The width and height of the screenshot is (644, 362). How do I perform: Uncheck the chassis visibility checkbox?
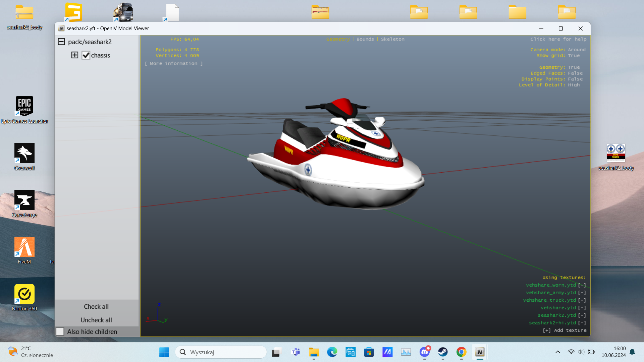point(86,55)
